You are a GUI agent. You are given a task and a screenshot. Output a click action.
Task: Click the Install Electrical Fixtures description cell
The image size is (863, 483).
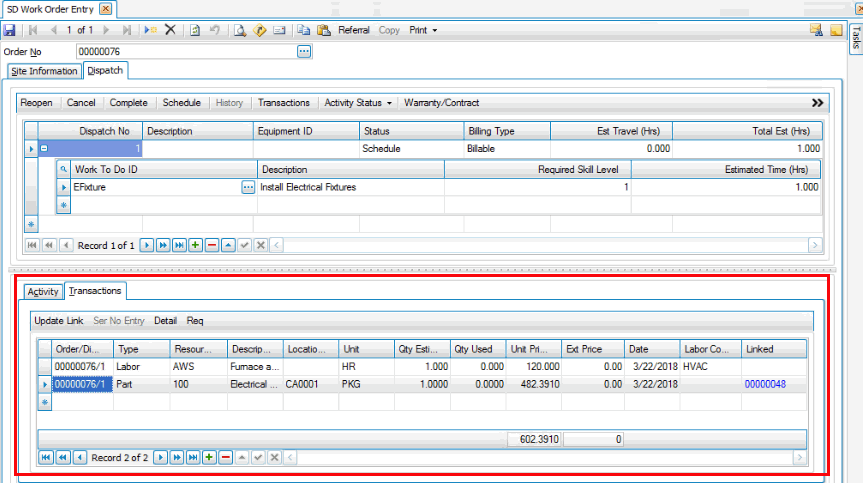point(351,188)
